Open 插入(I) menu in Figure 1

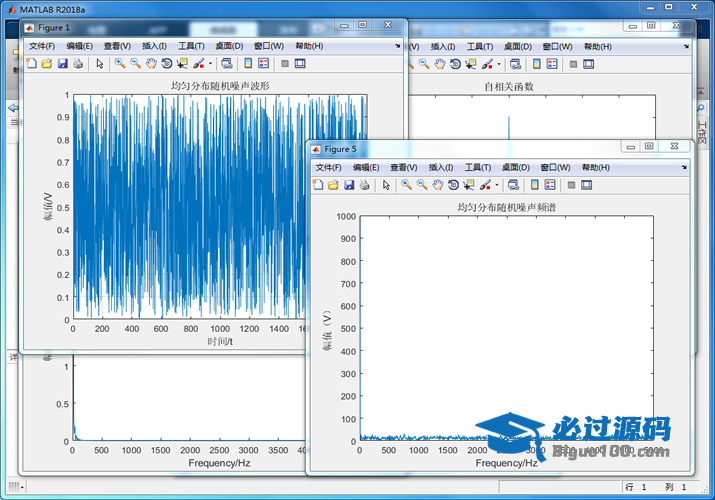[154, 46]
